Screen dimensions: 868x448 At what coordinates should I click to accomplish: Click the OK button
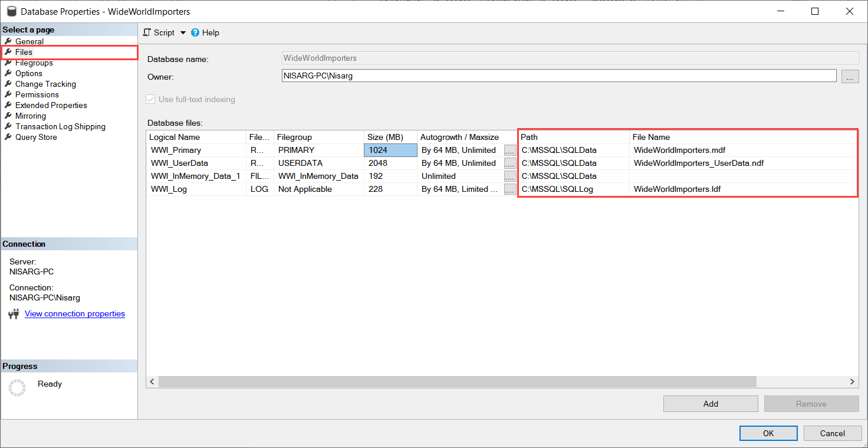(x=768, y=433)
